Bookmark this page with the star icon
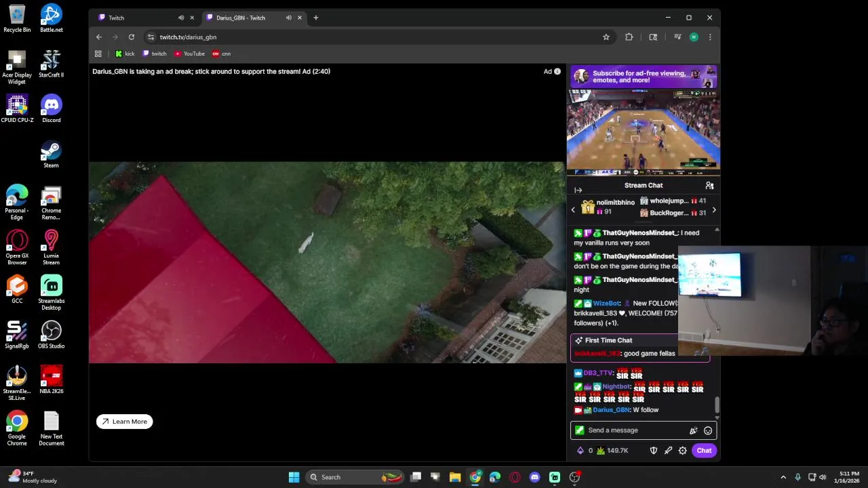 [606, 37]
